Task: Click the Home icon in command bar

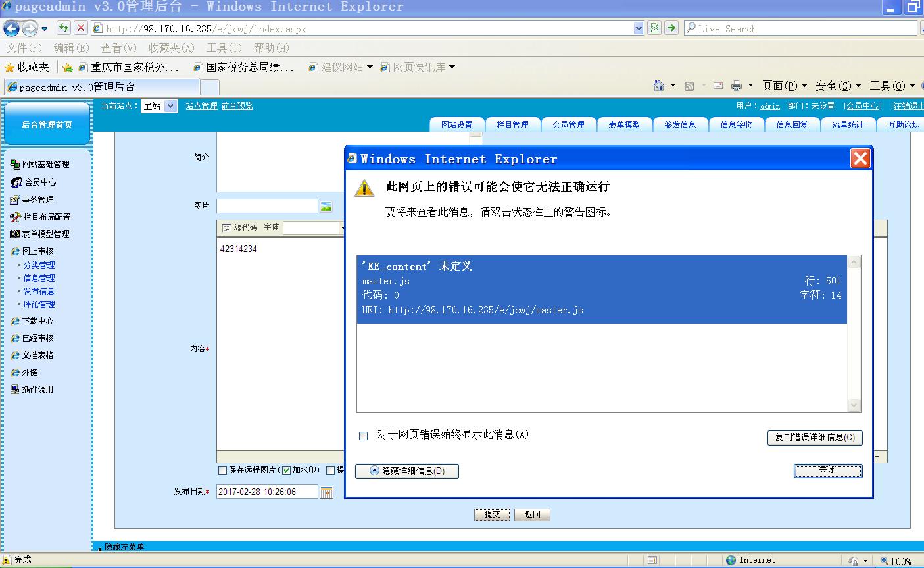Action: (x=659, y=86)
